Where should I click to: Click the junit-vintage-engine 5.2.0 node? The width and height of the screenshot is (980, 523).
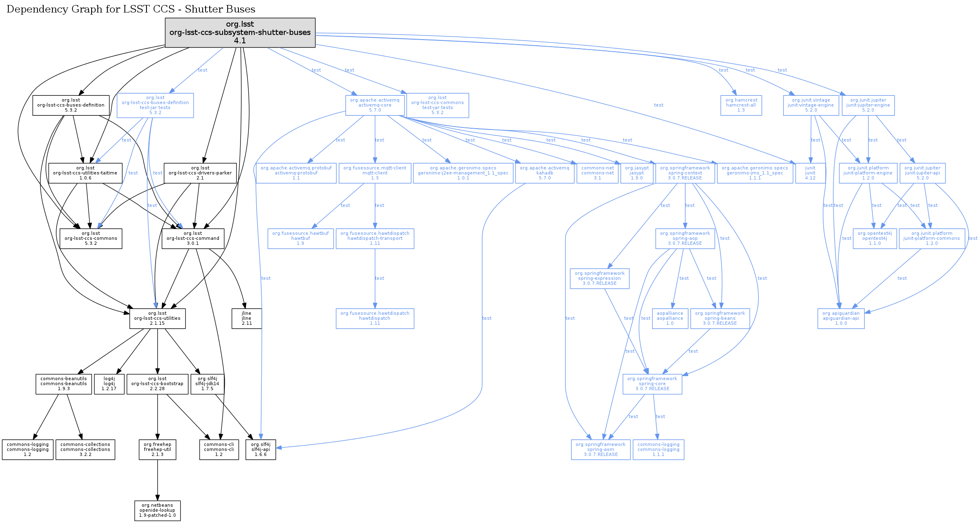811,105
